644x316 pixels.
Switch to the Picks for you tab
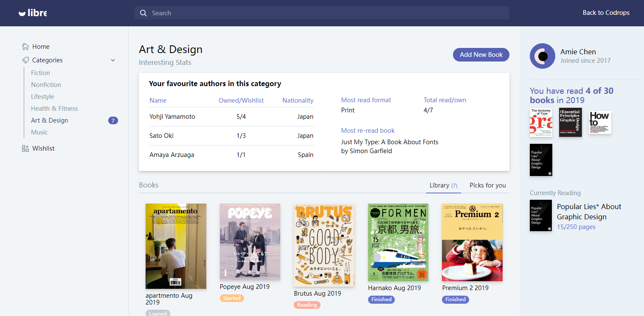tap(487, 185)
